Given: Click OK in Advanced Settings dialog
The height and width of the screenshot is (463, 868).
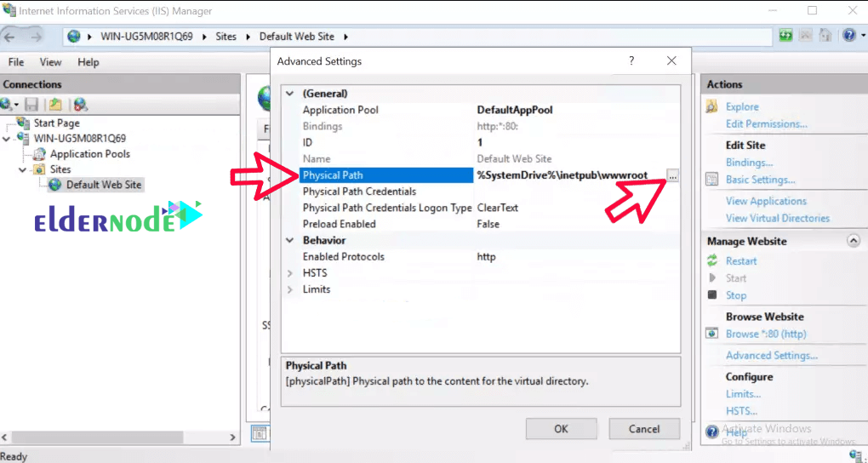Looking at the screenshot, I should point(561,429).
